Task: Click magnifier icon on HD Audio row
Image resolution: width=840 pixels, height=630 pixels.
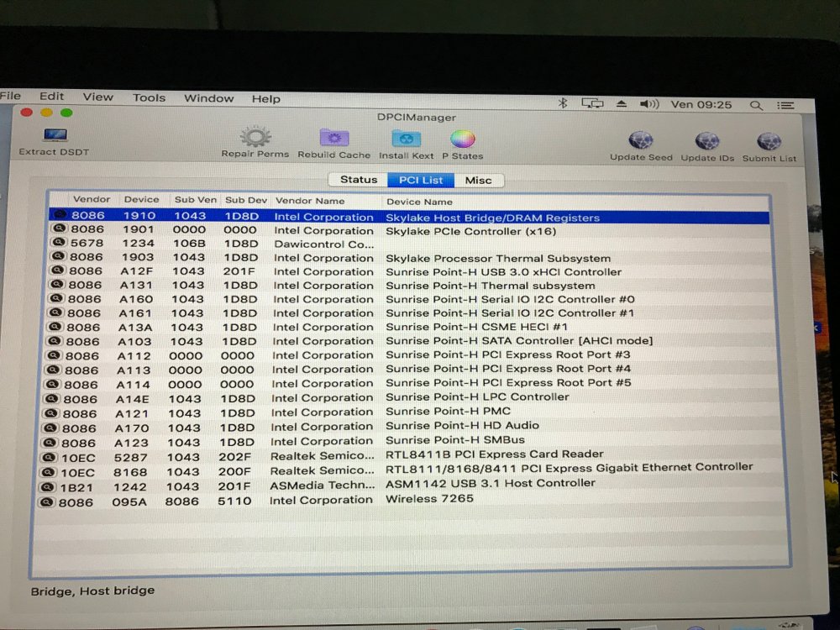Action: coord(50,428)
